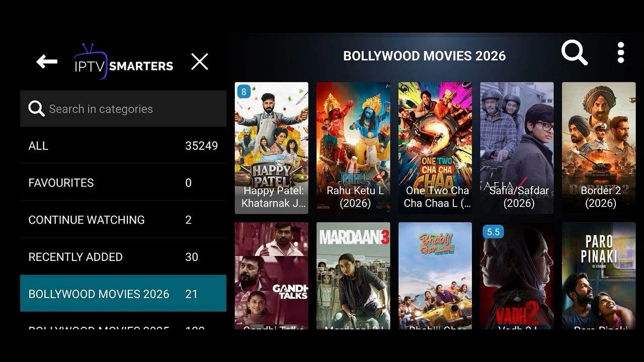The width and height of the screenshot is (644, 362).
Task: Click the 0 count beside FAVOURITES
Action: coord(188,183)
